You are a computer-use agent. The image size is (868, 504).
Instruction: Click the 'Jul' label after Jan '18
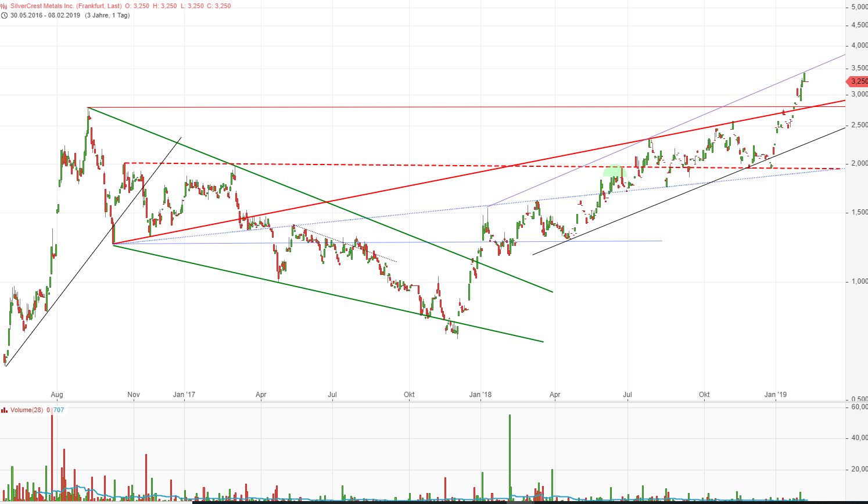click(x=627, y=395)
